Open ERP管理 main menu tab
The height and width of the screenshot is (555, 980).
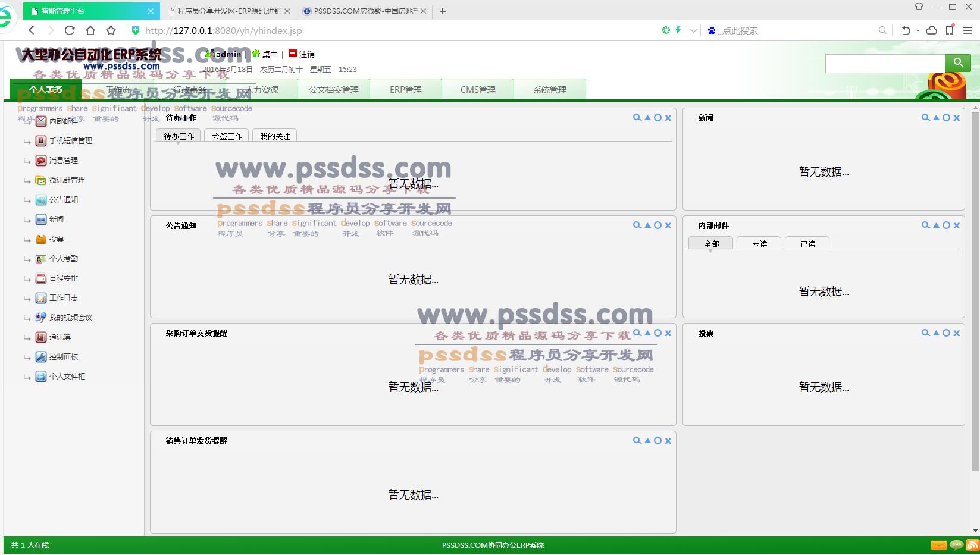pyautogui.click(x=406, y=89)
